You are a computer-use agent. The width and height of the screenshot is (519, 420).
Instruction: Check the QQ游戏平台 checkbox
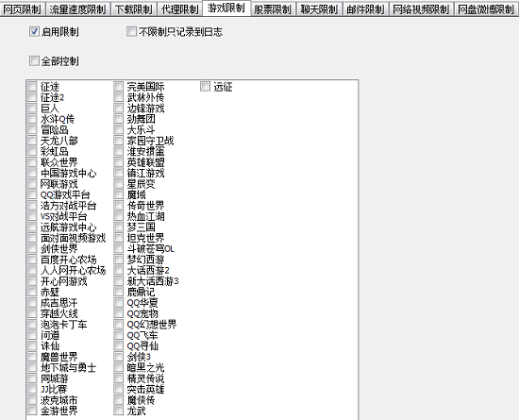(x=32, y=194)
